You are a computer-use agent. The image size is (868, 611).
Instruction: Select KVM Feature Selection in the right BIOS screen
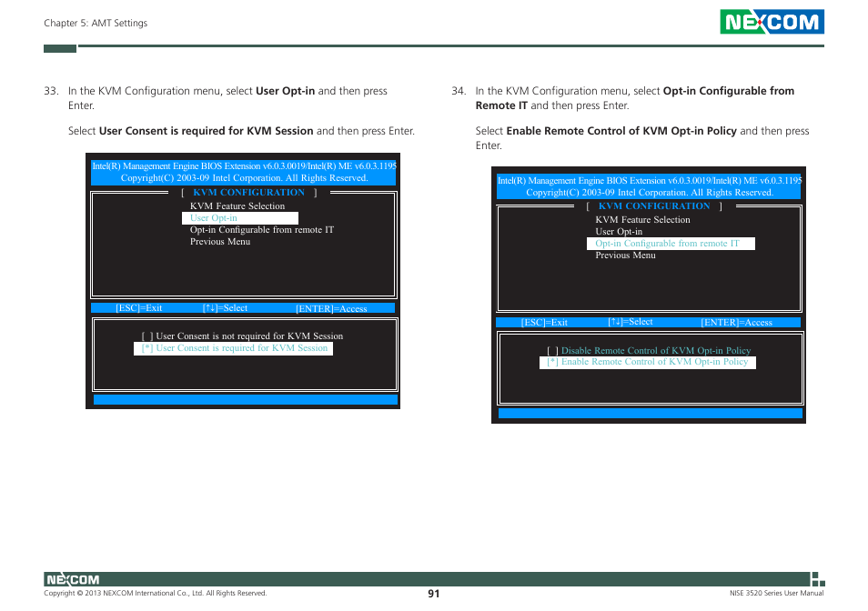[x=642, y=219]
